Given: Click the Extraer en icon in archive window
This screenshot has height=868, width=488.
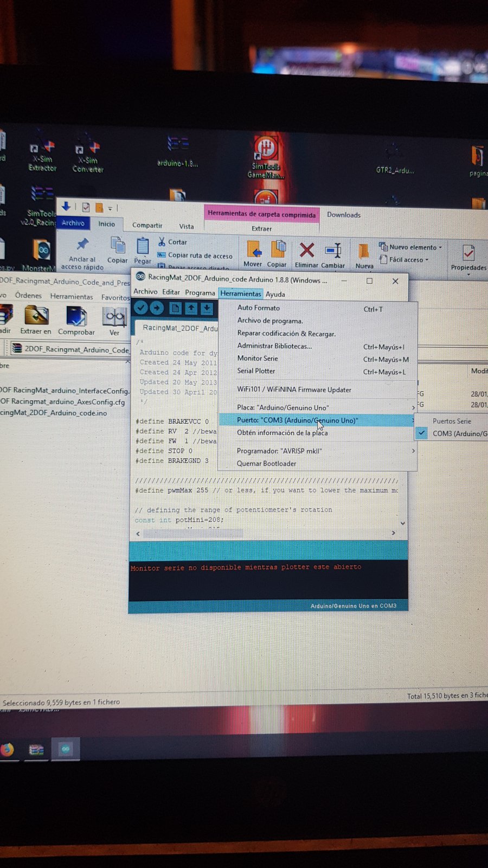Looking at the screenshot, I should click(x=36, y=316).
